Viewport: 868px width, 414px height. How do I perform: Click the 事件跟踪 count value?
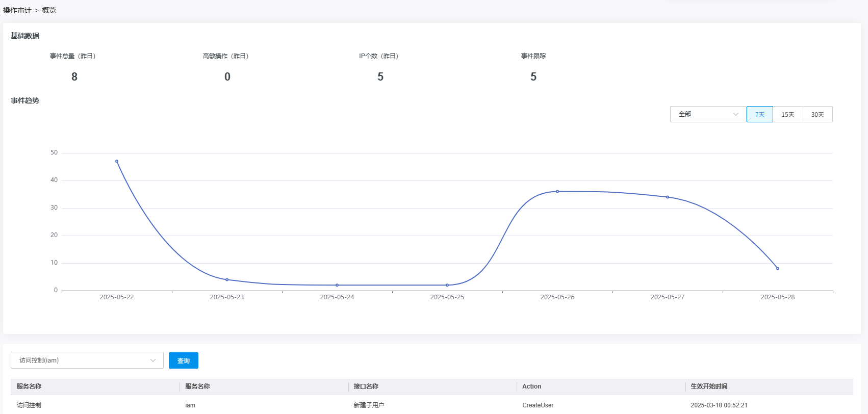tap(533, 76)
